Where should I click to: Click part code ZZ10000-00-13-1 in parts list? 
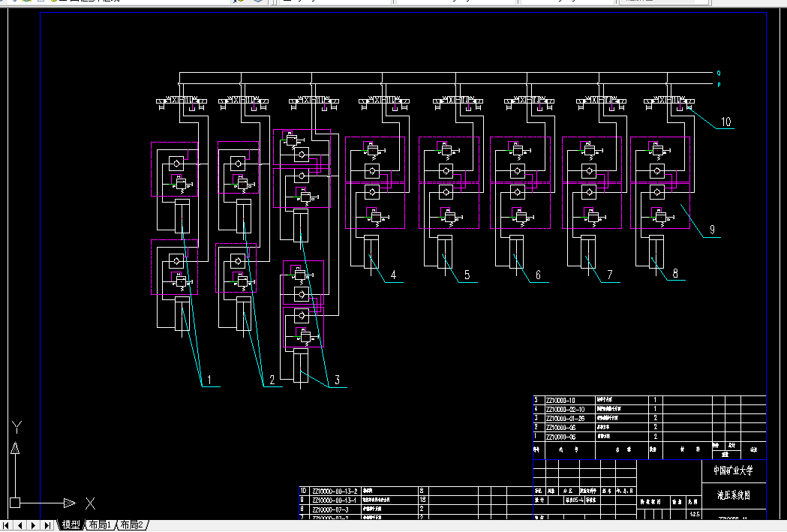(335, 500)
